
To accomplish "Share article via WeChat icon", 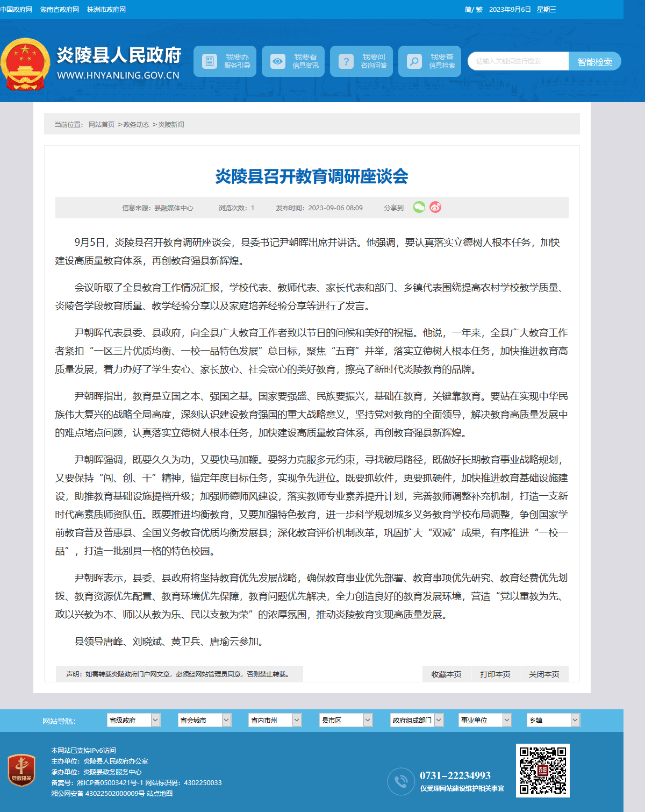I will click(x=419, y=207).
